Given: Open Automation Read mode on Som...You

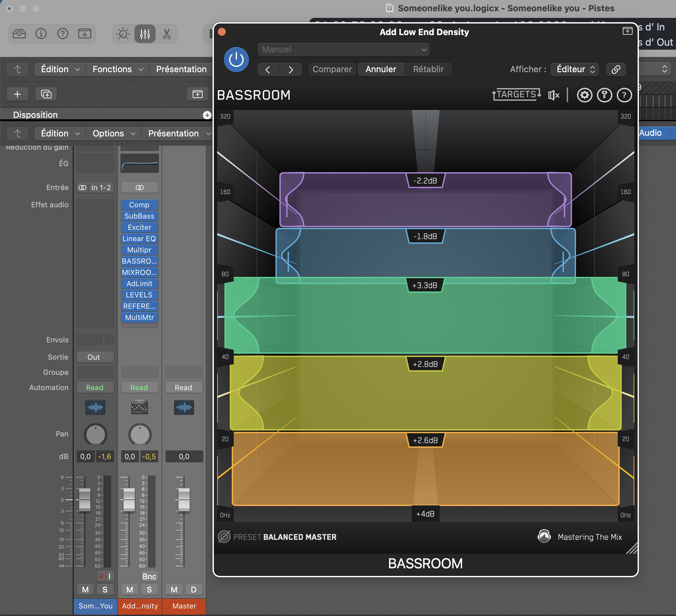Looking at the screenshot, I should pos(95,387).
